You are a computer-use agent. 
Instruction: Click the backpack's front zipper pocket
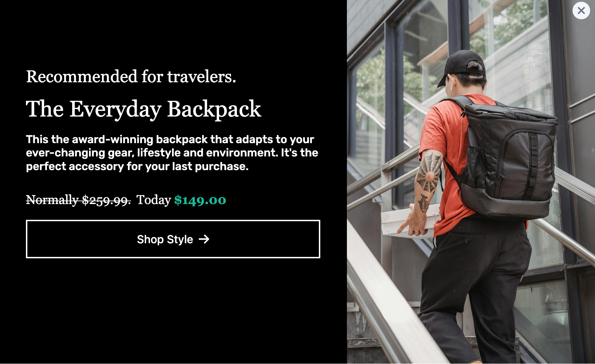click(x=526, y=164)
